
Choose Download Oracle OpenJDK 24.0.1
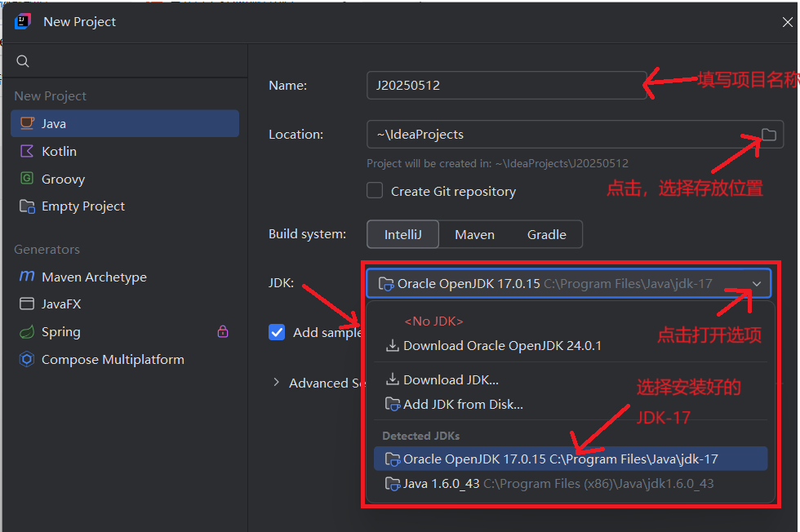click(571, 345)
